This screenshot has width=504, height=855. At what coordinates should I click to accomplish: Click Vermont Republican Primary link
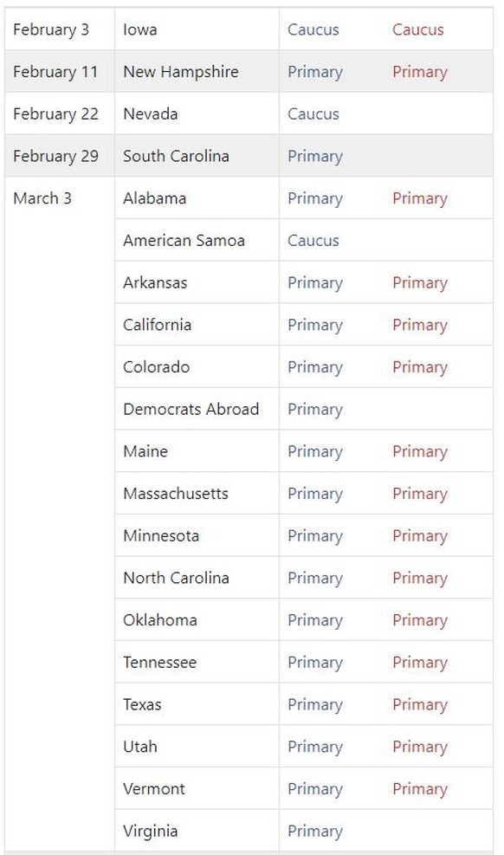pyautogui.click(x=419, y=789)
